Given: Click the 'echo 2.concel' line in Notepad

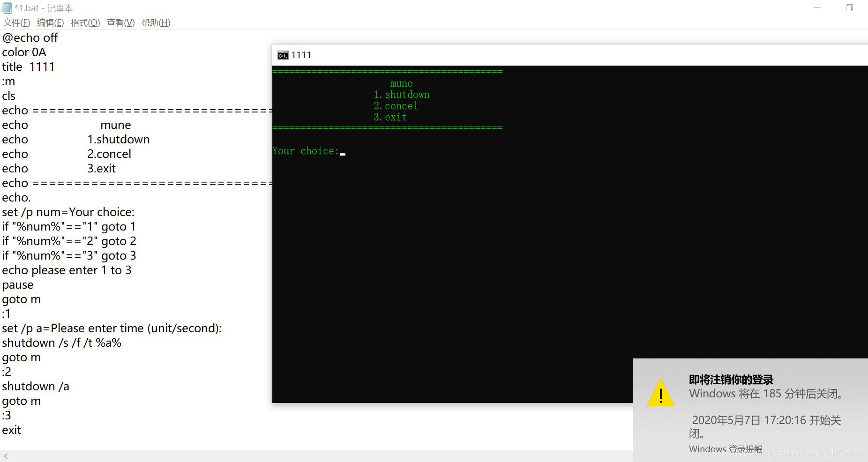Looking at the screenshot, I should click(67, 154).
